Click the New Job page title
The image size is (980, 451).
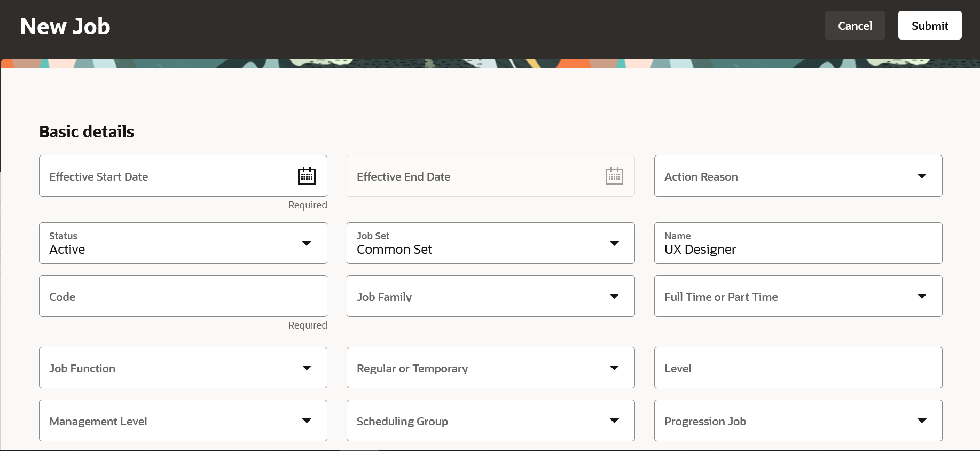[x=65, y=26]
